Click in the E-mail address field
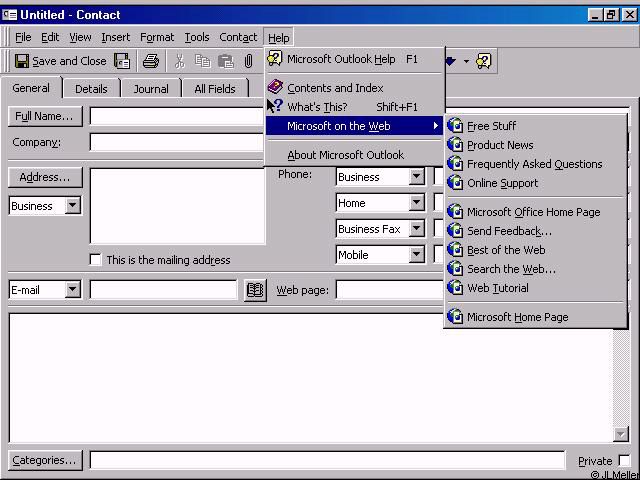The image size is (640, 480). tap(163, 290)
